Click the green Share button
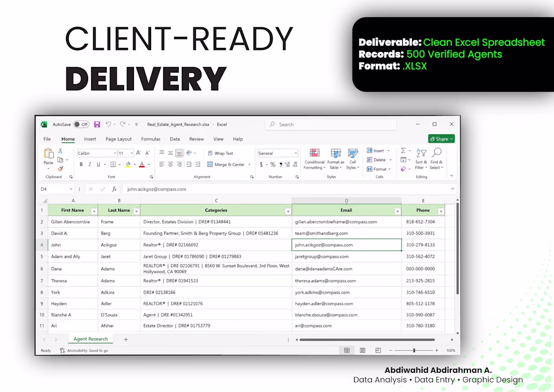Viewport: 554px width, 392px height. point(441,139)
